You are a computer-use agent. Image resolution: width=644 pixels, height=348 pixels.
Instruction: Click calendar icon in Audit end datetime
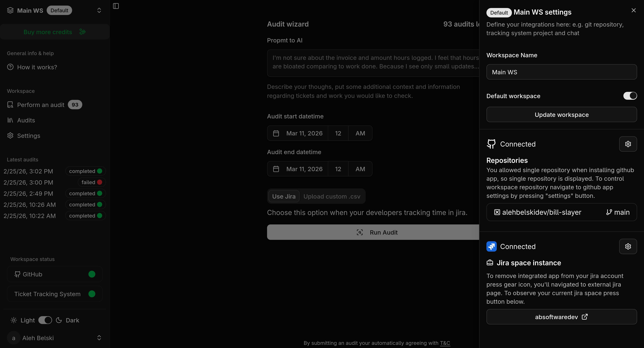(276, 169)
